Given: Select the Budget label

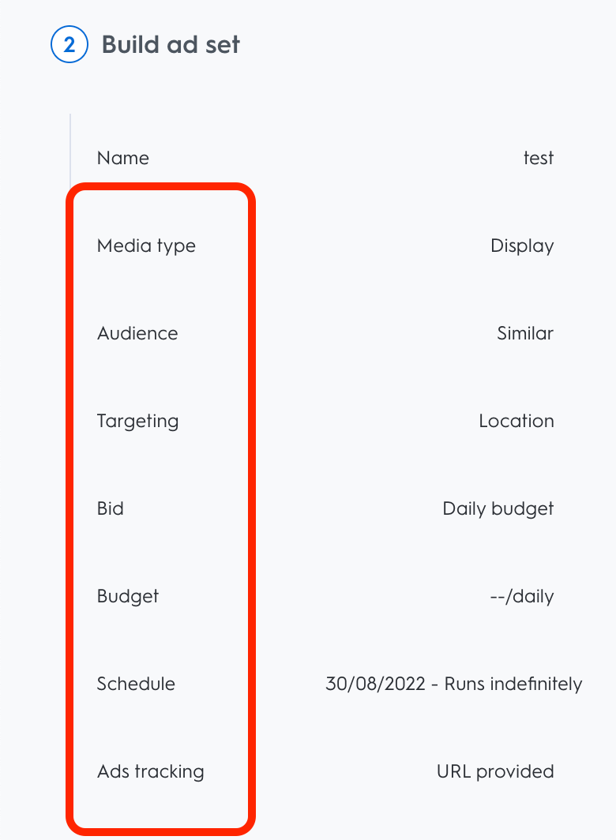Looking at the screenshot, I should (128, 596).
